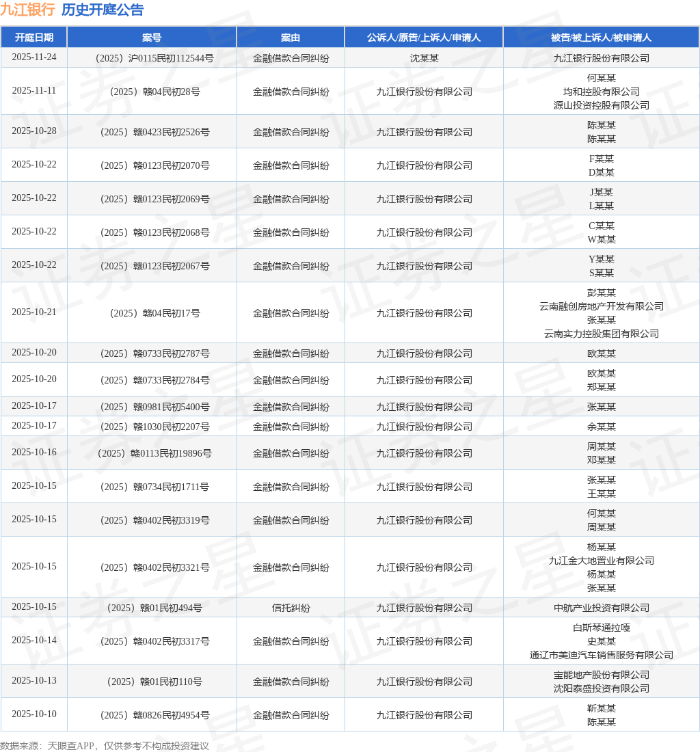Click defendant 源山投资控股有限公司
This screenshot has width=700, height=752.
tap(602, 105)
